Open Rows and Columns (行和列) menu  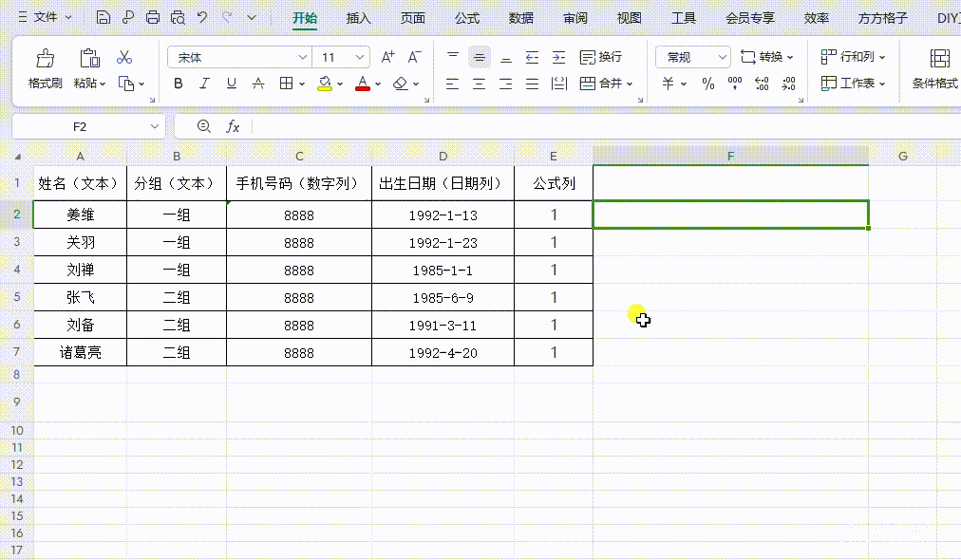point(853,57)
